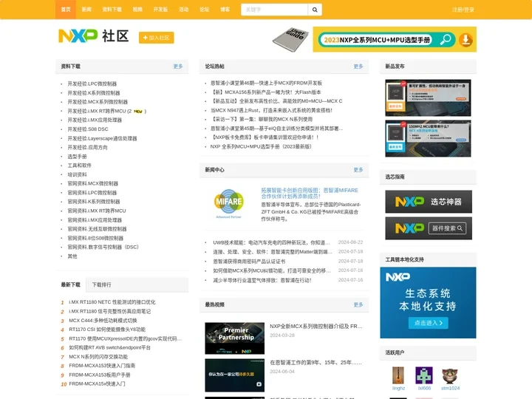Click the magnifier icon in the 选型手册 banner
This screenshot has width=532, height=399.
(x=446, y=40)
